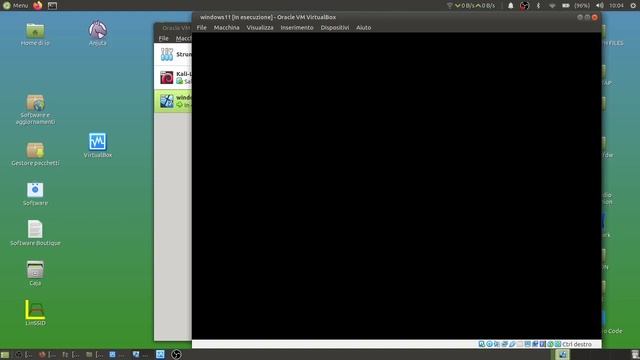Open the VirtualBox desktop shortcut
Viewport: 640px width, 360px height.
pyautogui.click(x=98, y=145)
